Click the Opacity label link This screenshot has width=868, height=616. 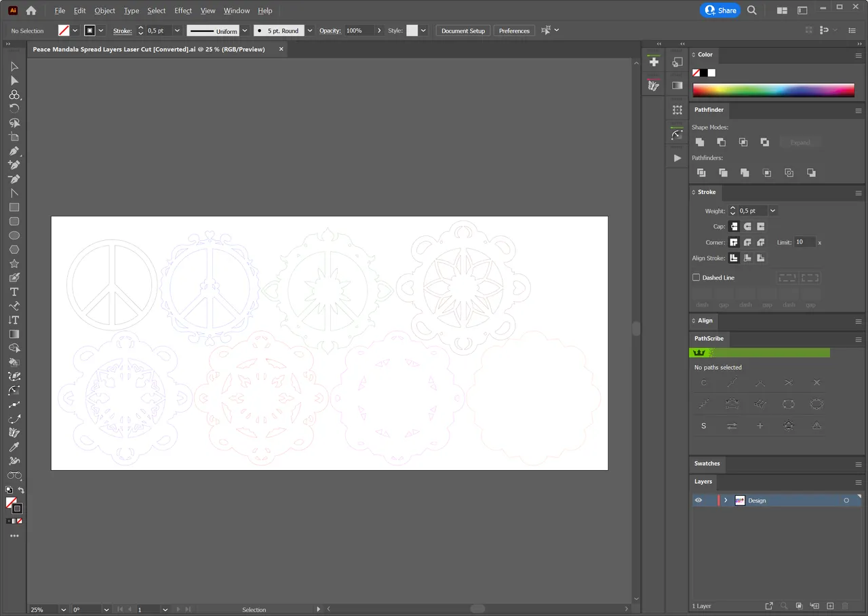pyautogui.click(x=330, y=31)
